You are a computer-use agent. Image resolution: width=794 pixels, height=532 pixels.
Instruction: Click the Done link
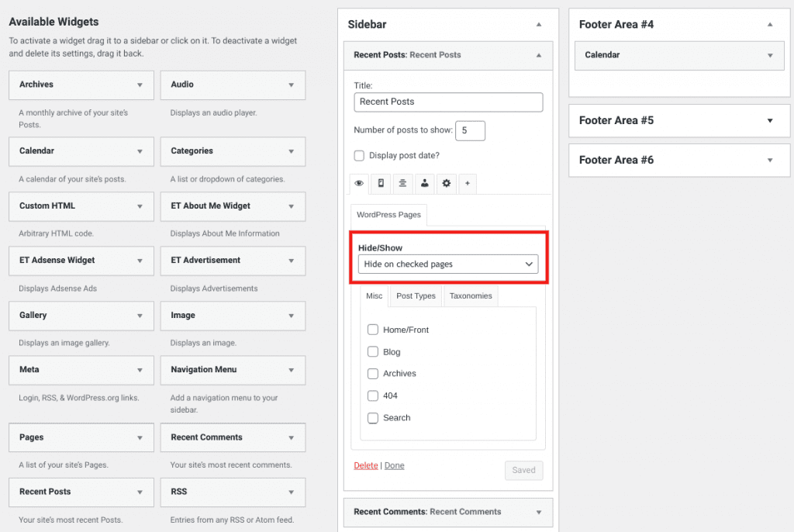coord(394,465)
